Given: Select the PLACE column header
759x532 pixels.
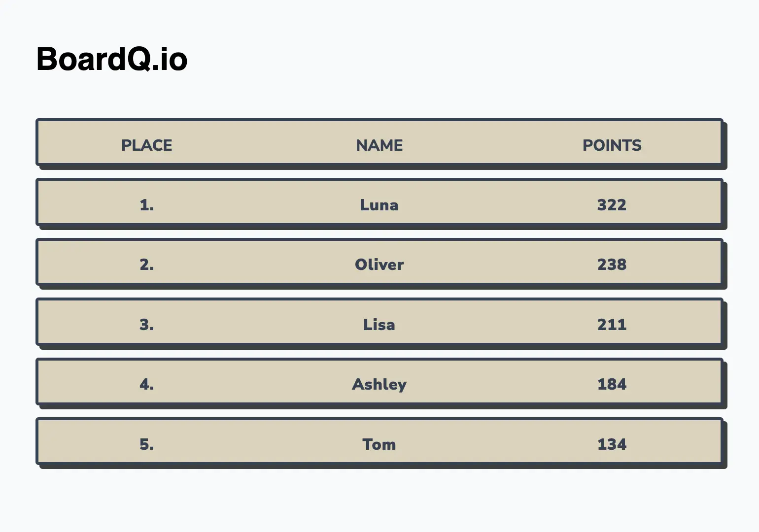Looking at the screenshot, I should pyautogui.click(x=147, y=145).
